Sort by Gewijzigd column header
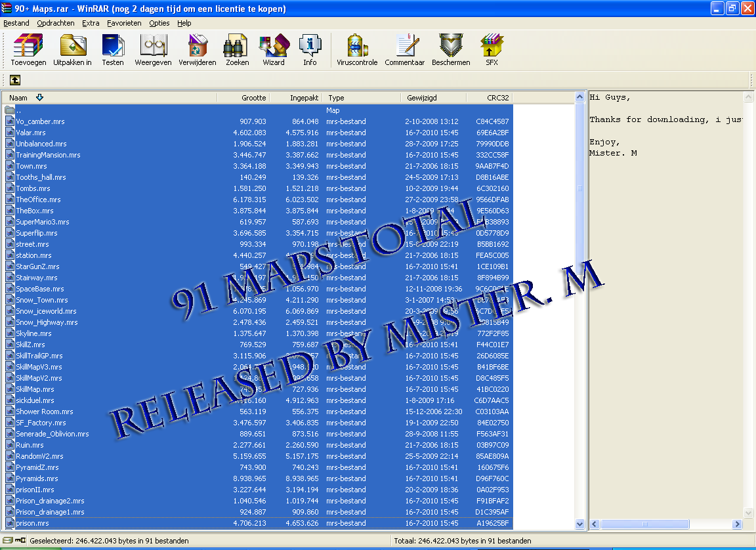This screenshot has height=550, width=756. pyautogui.click(x=433, y=97)
